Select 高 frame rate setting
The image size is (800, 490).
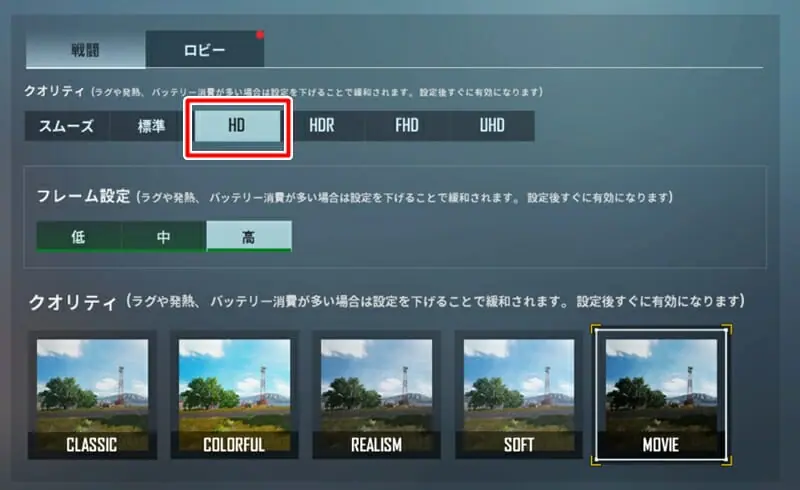pos(249,236)
